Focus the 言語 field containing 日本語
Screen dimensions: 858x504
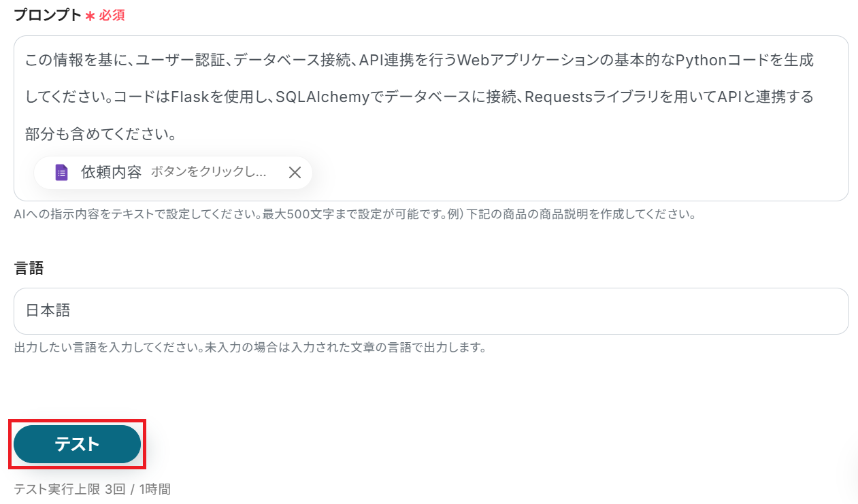coord(431,311)
